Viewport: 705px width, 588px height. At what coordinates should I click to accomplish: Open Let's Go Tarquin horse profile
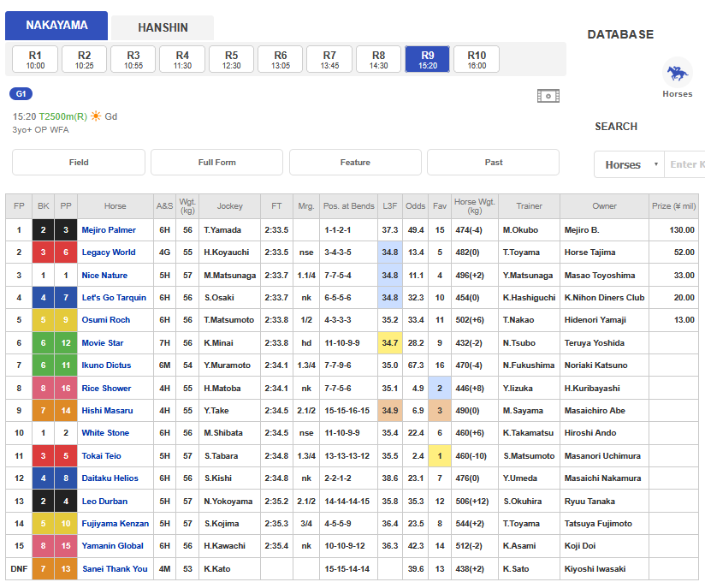[114, 298]
